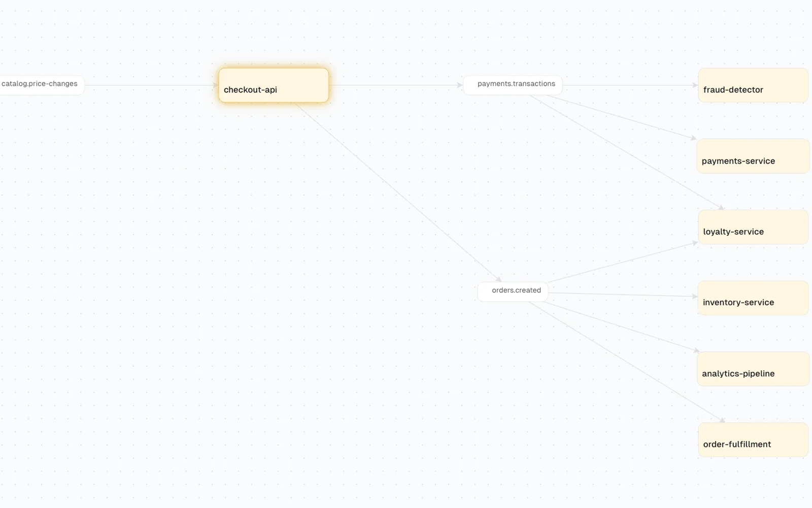Select the checkout-api service node

(274, 85)
